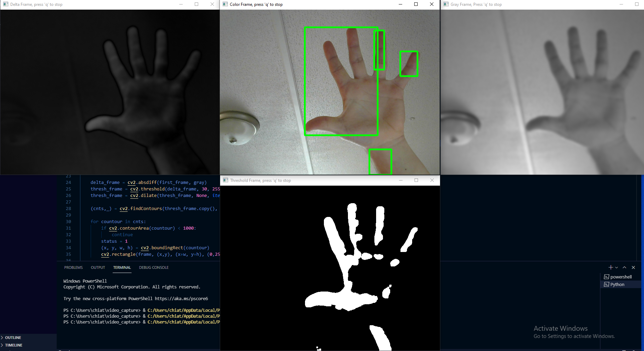The height and width of the screenshot is (351, 644).
Task: Select the Python terminal from the list
Action: [x=618, y=284]
